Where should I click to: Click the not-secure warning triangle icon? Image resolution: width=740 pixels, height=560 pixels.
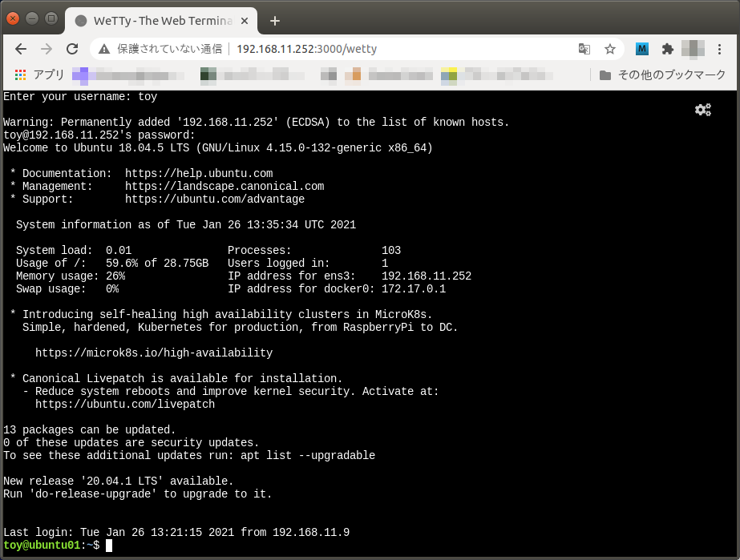[104, 49]
